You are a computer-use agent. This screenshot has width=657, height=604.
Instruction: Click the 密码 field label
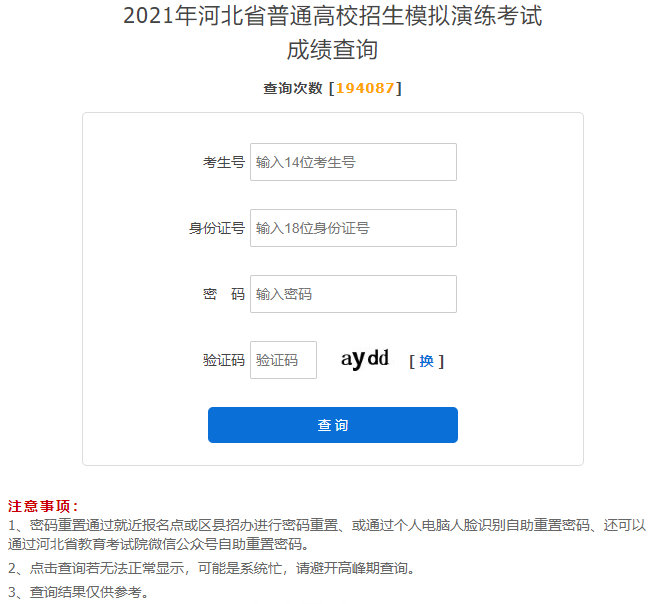pos(223,294)
